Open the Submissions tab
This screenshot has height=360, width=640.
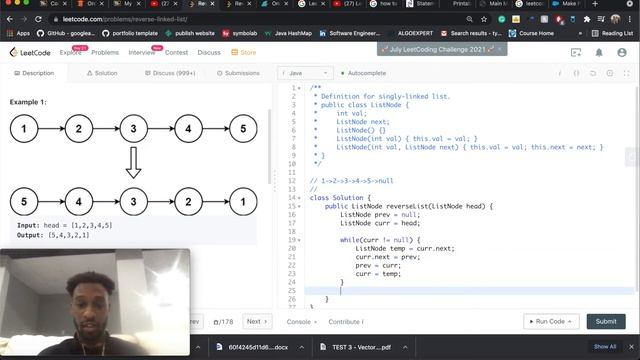[238, 73]
